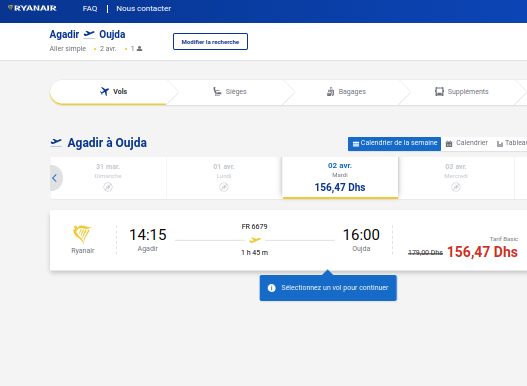Viewport: 527px width, 386px height.
Task: Click the Suppléments step icon
Action: 439,91
